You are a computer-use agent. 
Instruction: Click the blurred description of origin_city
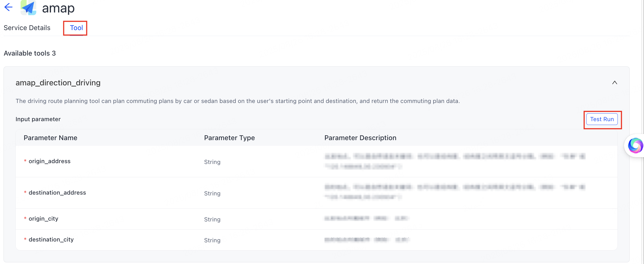367,218
